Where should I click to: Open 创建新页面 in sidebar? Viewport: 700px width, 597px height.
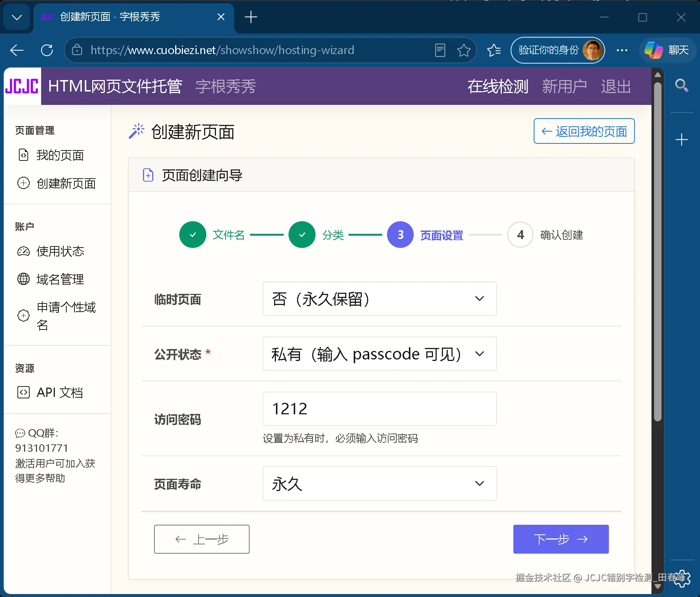pyautogui.click(x=57, y=183)
